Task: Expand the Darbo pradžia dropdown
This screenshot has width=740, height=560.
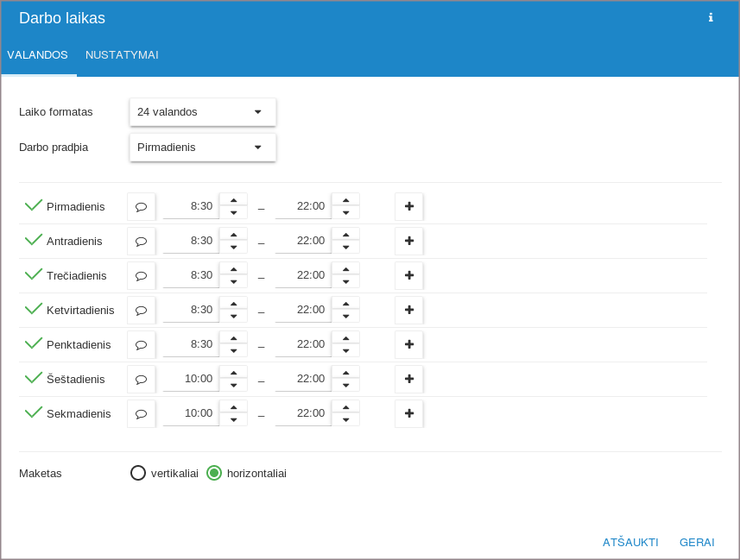Action: point(202,148)
